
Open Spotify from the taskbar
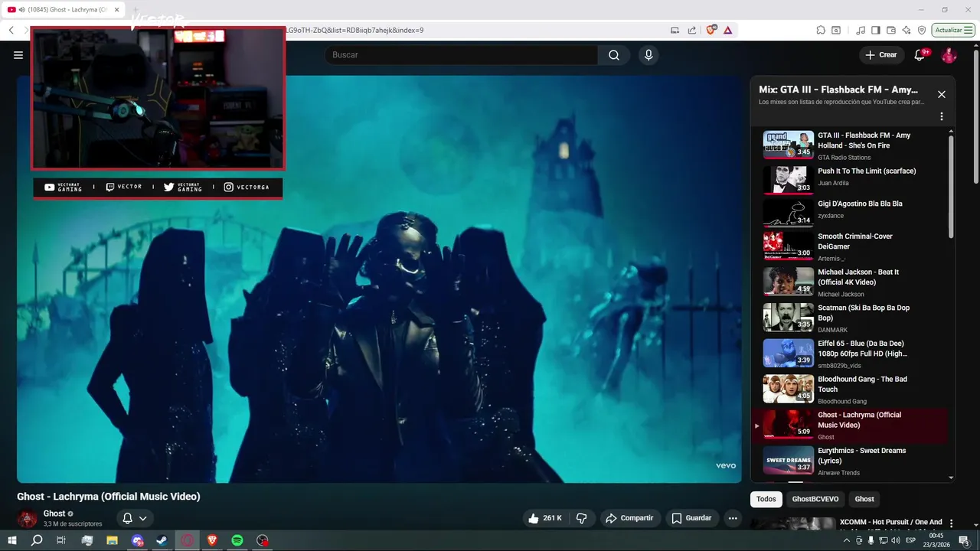pyautogui.click(x=237, y=540)
